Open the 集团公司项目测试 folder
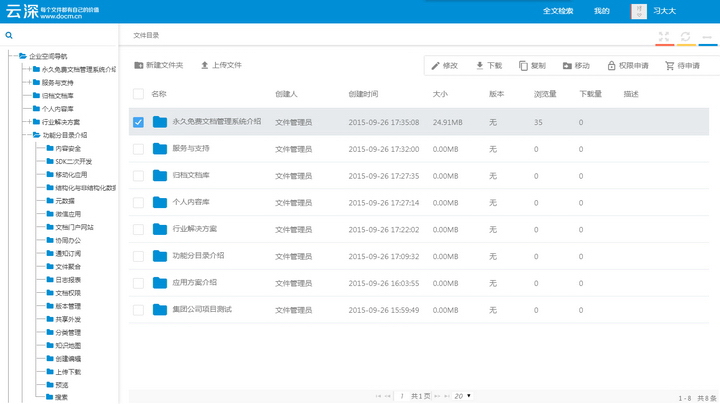This screenshot has height=404, width=720. pyautogui.click(x=201, y=309)
